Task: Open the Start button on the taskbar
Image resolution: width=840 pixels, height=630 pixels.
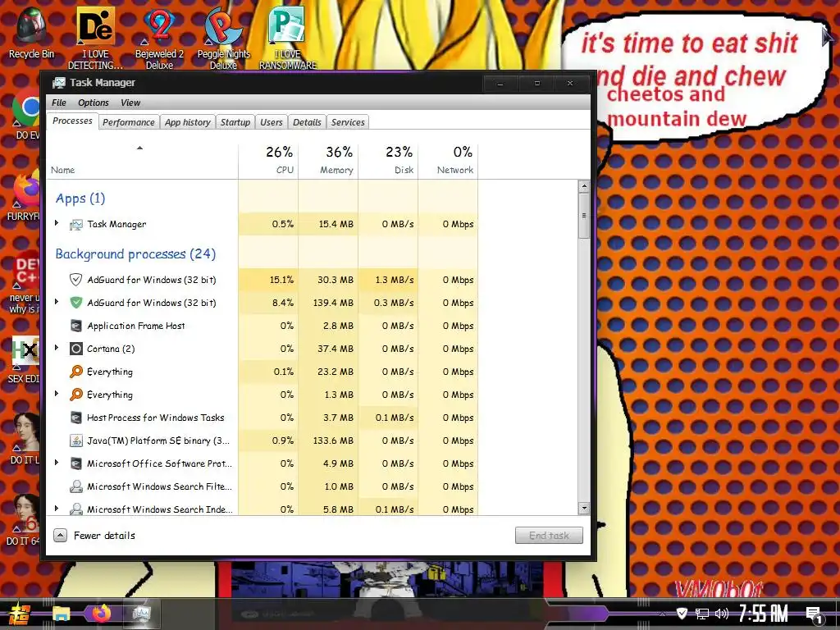Action: 18,614
